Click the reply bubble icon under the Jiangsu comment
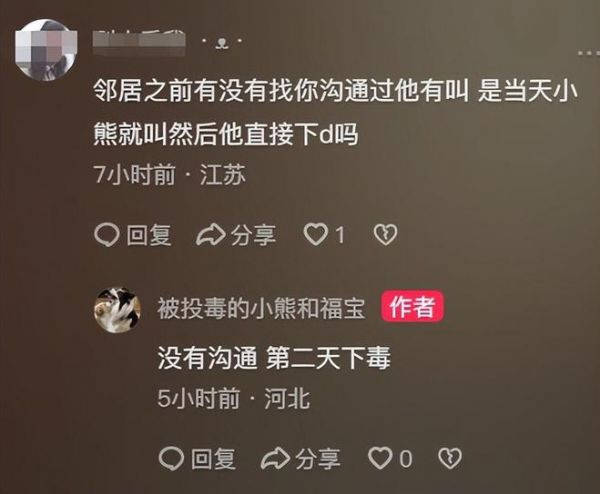Viewport: 600px width, 494px height. click(107, 235)
